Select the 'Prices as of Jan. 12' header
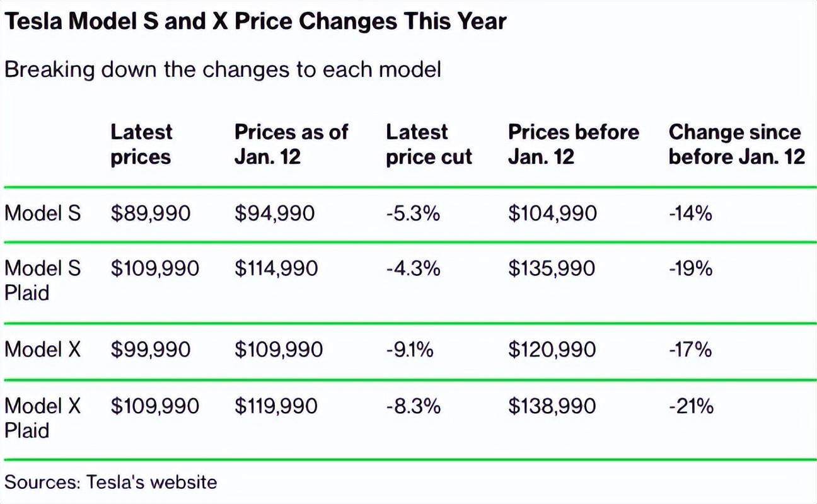The width and height of the screenshot is (817, 504). tap(291, 144)
